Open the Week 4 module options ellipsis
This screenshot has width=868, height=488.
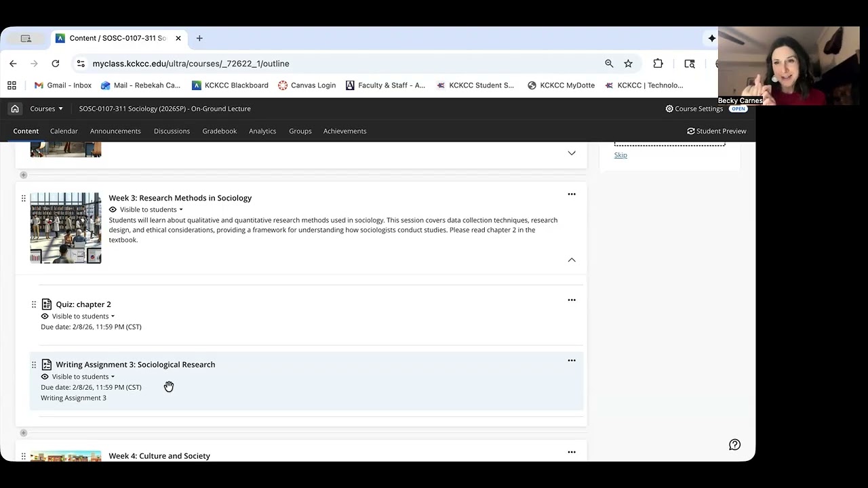[572, 452]
